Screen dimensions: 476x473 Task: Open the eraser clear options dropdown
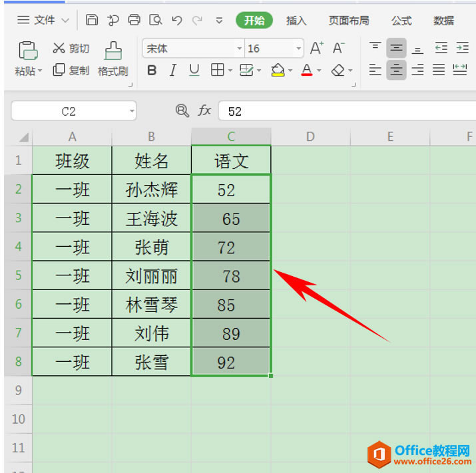pos(350,71)
